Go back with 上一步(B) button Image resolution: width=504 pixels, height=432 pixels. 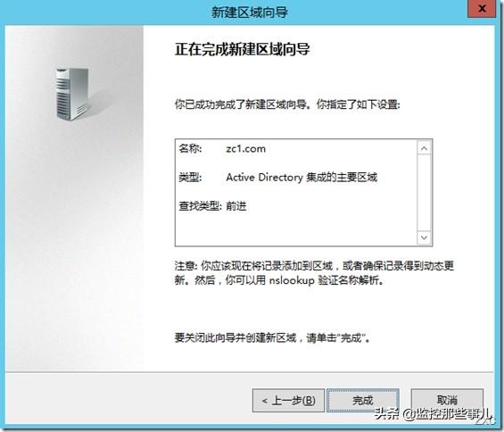click(x=288, y=401)
